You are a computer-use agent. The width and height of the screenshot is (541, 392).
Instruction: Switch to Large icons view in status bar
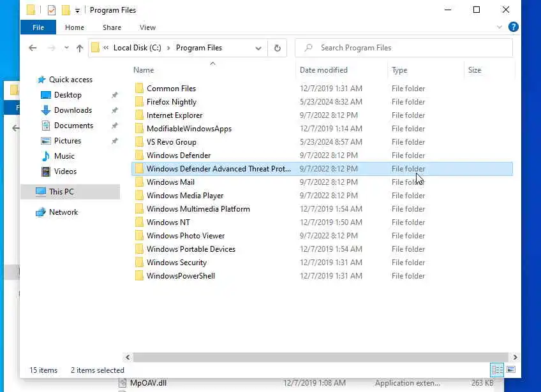coord(511,370)
